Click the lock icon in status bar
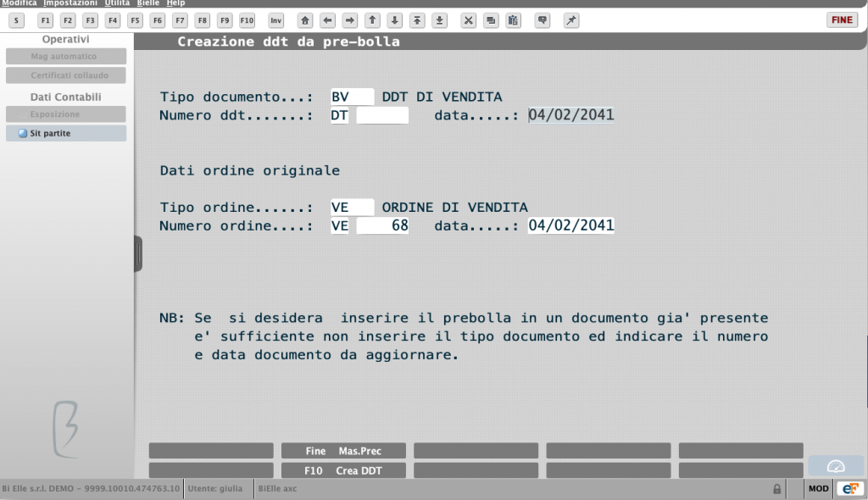This screenshot has height=500, width=868. click(777, 489)
